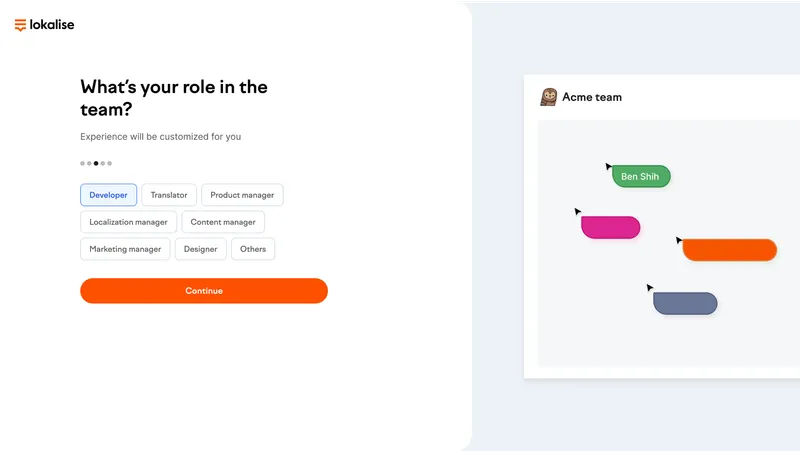Viewport: 800px width, 451px height.
Task: Pick the Designer role chip
Action: [x=200, y=249]
